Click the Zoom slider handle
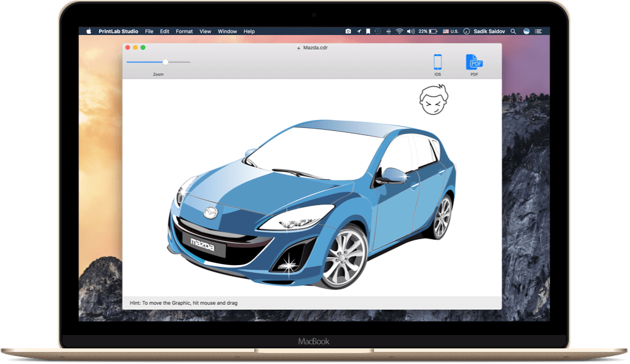 pyautogui.click(x=165, y=62)
